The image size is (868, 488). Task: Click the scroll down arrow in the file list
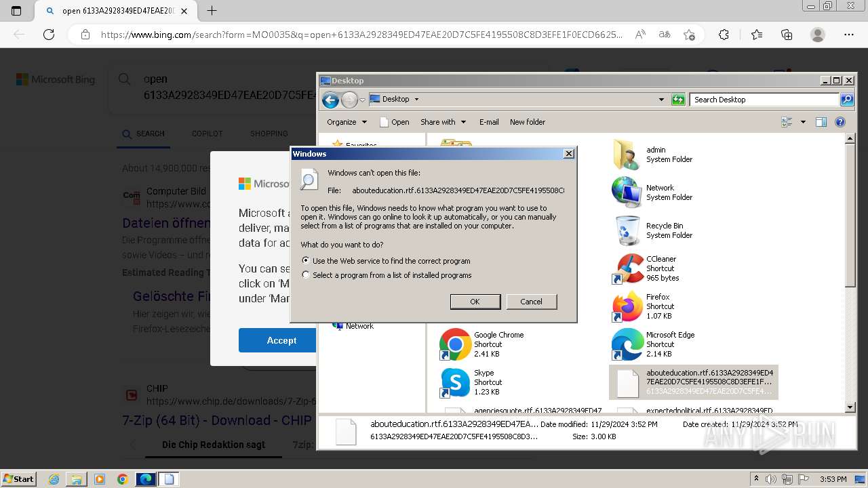coord(850,407)
